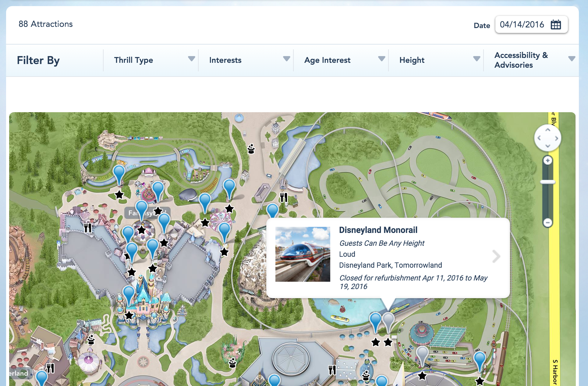Viewport: 588px width, 386px height.
Task: Click dining icon beside the domed building
Action: [x=332, y=370]
